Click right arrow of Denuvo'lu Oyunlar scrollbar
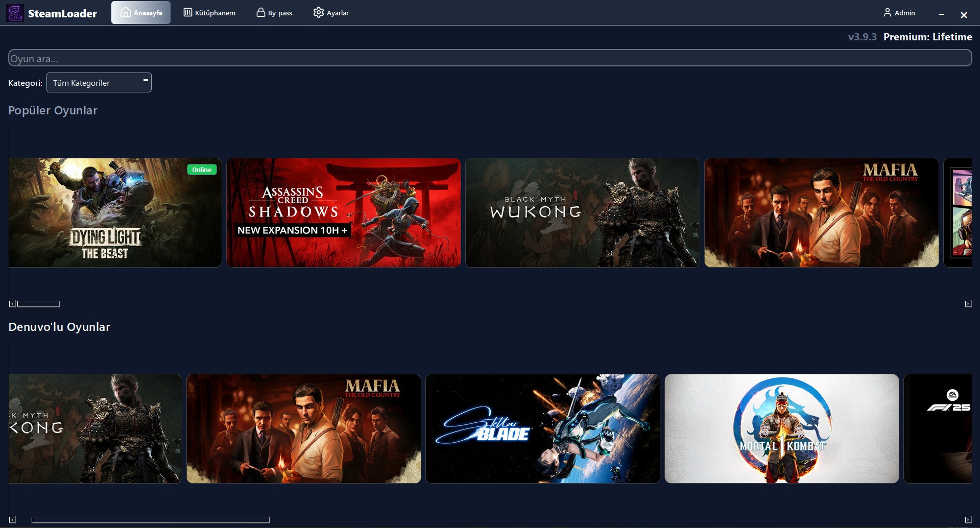 click(968, 520)
